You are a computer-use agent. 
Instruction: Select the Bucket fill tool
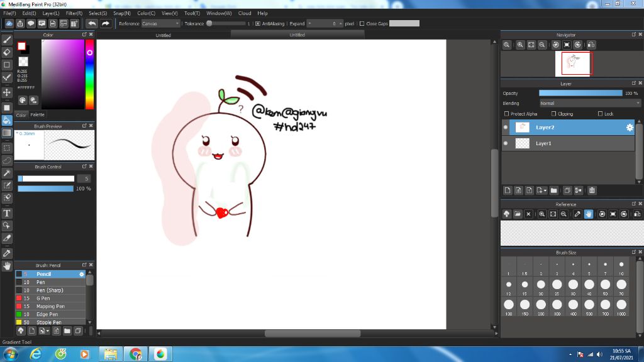pyautogui.click(x=7, y=120)
